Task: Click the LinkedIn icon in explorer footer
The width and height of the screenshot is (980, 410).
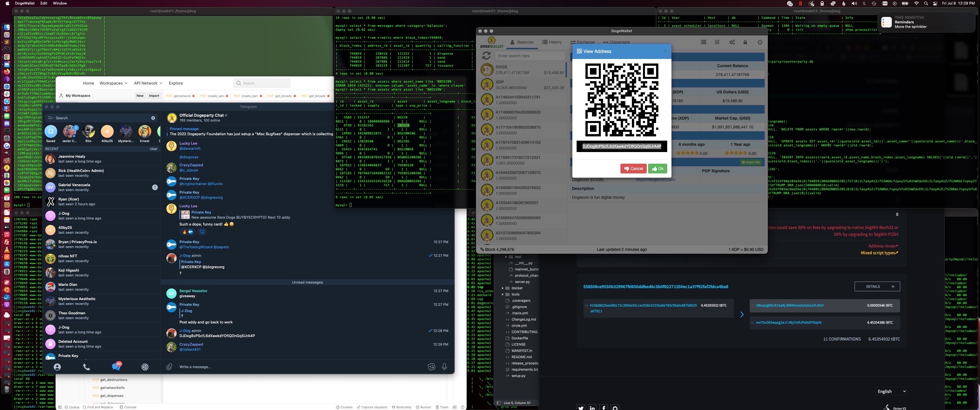Action: point(592,407)
